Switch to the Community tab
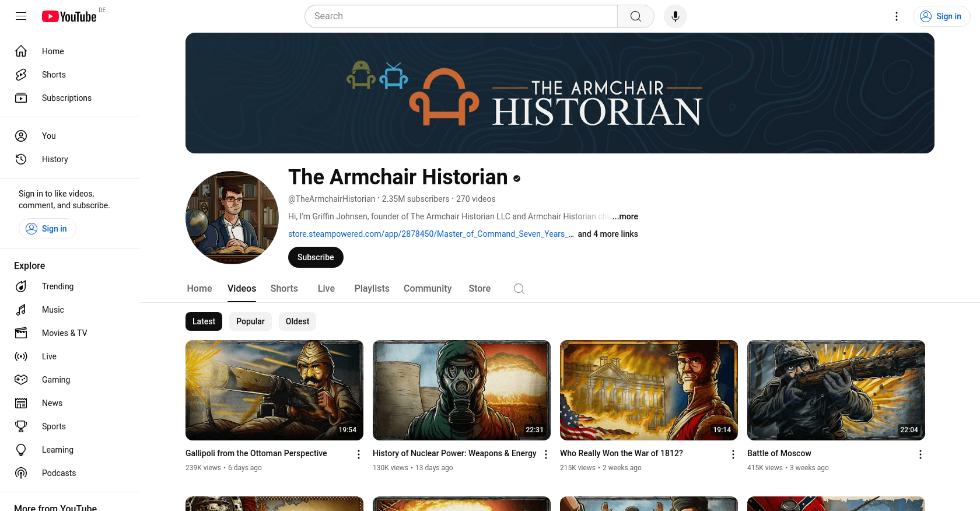The height and width of the screenshot is (511, 980). click(x=427, y=289)
